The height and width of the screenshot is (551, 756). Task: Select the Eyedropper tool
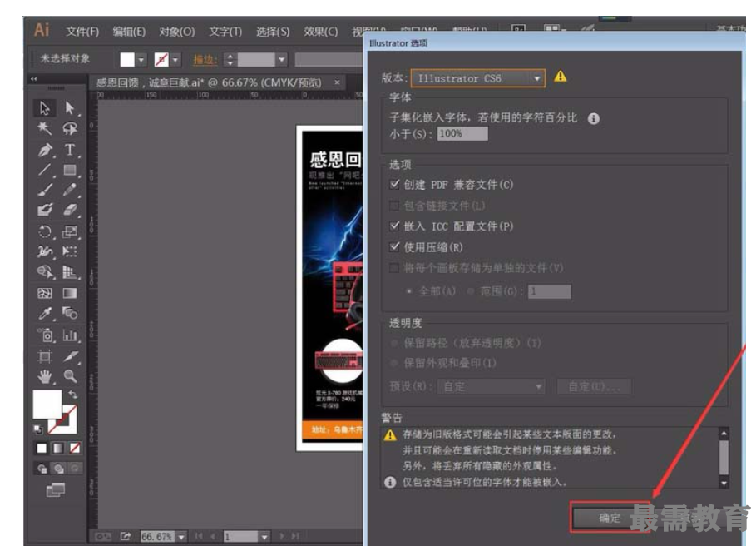45,314
